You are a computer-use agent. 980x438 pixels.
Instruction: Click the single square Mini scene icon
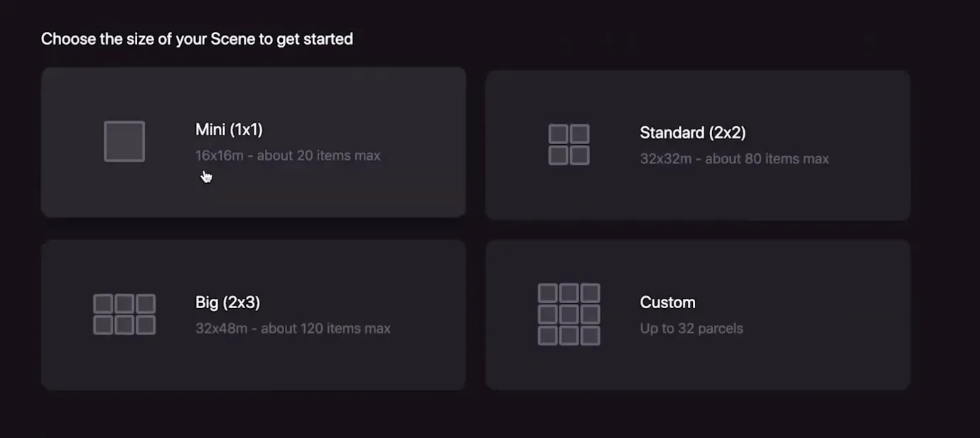click(x=124, y=141)
